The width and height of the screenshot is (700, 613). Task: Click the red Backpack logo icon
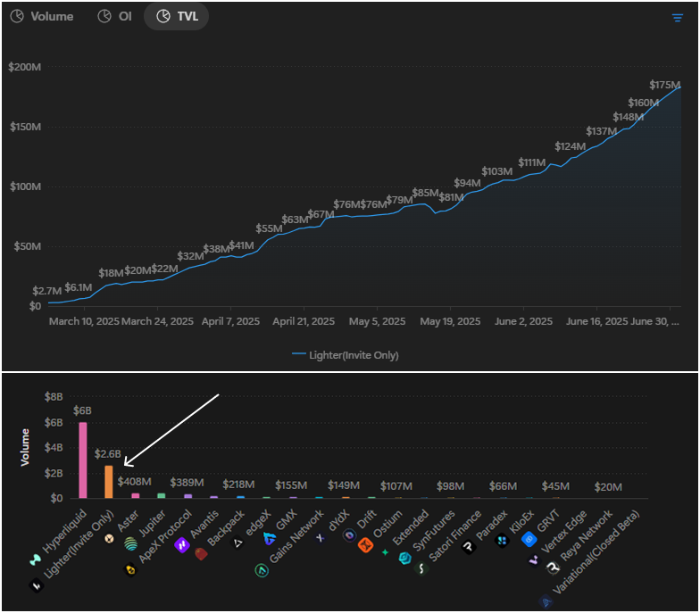tap(202, 553)
